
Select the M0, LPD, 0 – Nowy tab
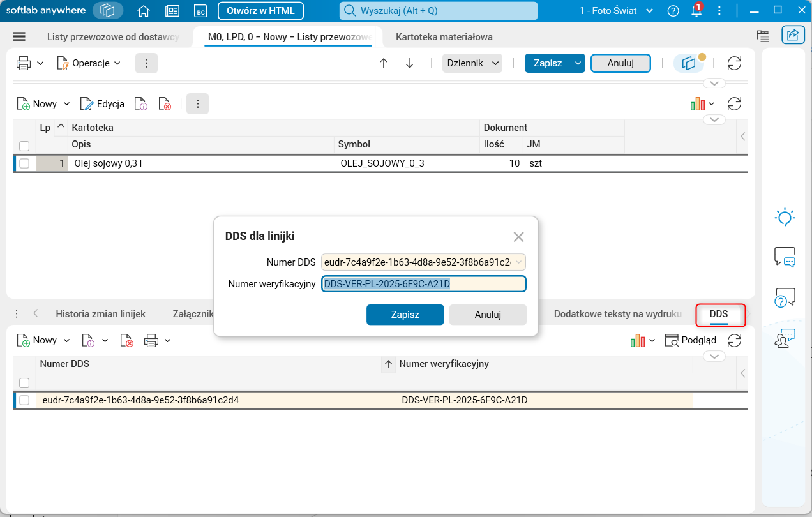pyautogui.click(x=289, y=37)
